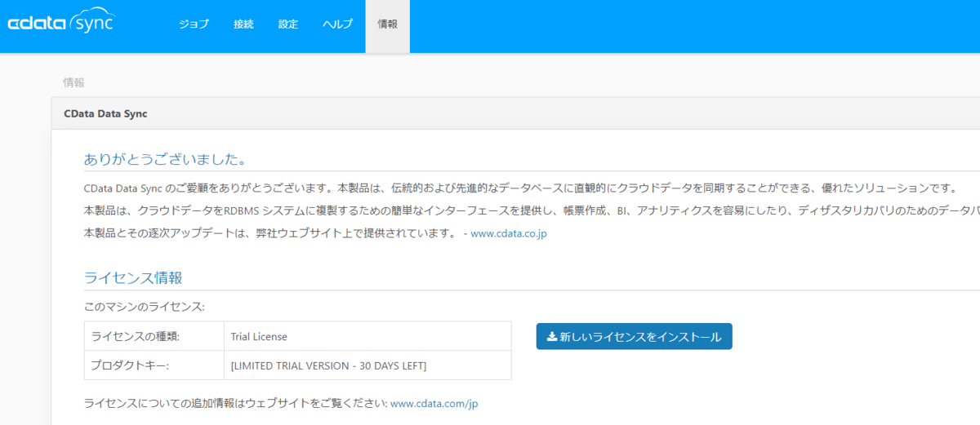The width and height of the screenshot is (980, 425).
Task: Open the 接続 tab
Action: pos(243,24)
